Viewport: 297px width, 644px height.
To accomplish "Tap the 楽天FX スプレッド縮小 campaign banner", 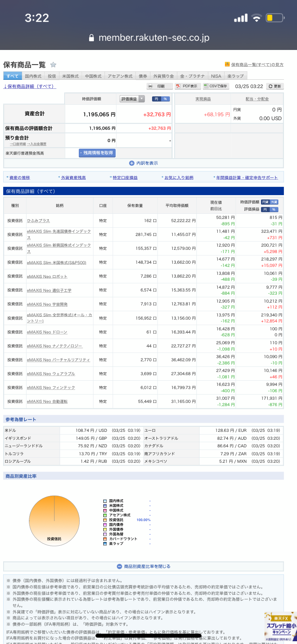I will point(280,627).
